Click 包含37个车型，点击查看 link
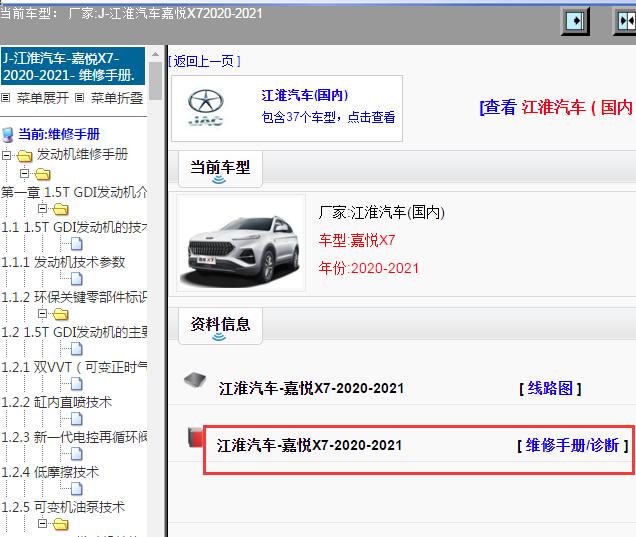This screenshot has width=636, height=537. point(328,117)
